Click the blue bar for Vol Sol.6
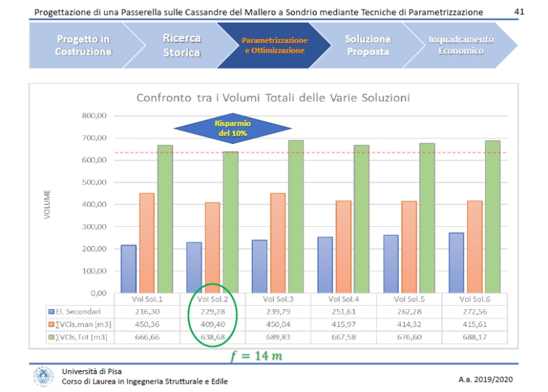Image resolution: width=548 pixels, height=392 pixels. pyautogui.click(x=456, y=262)
